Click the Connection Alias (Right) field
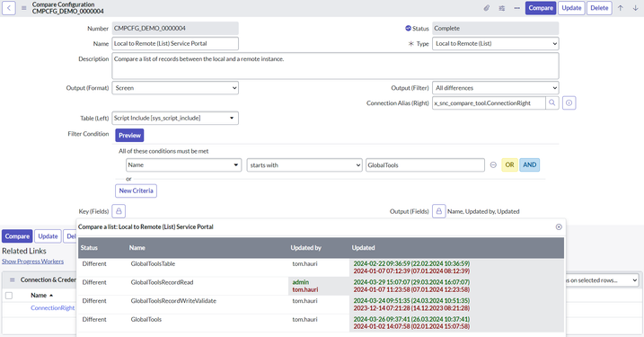This screenshot has height=337, width=644. point(489,102)
